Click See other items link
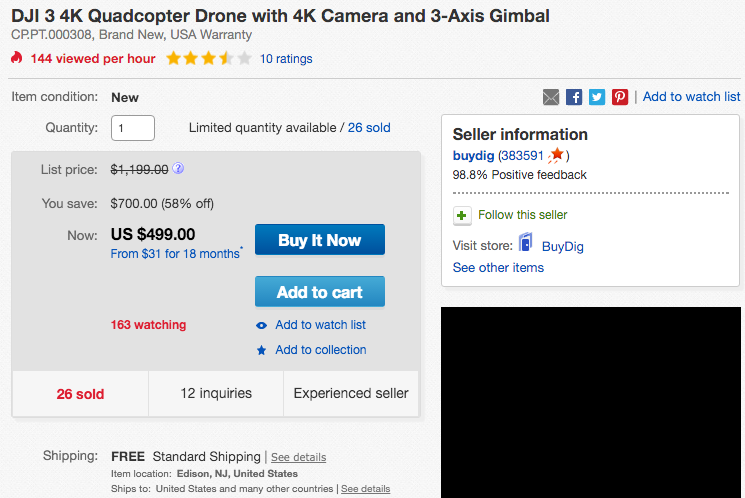Image resolution: width=745 pixels, height=498 pixels. tap(498, 268)
